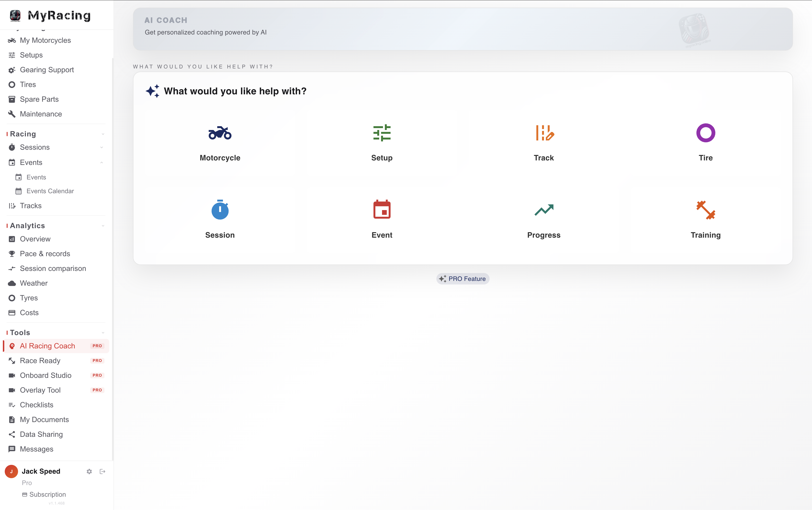
Task: Click the PRO Feature badge
Action: click(463, 279)
